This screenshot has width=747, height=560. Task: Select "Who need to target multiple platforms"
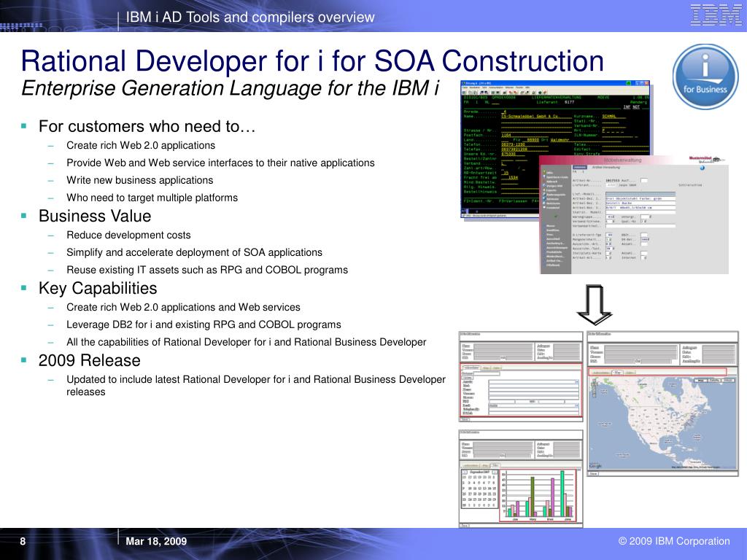coord(152,198)
